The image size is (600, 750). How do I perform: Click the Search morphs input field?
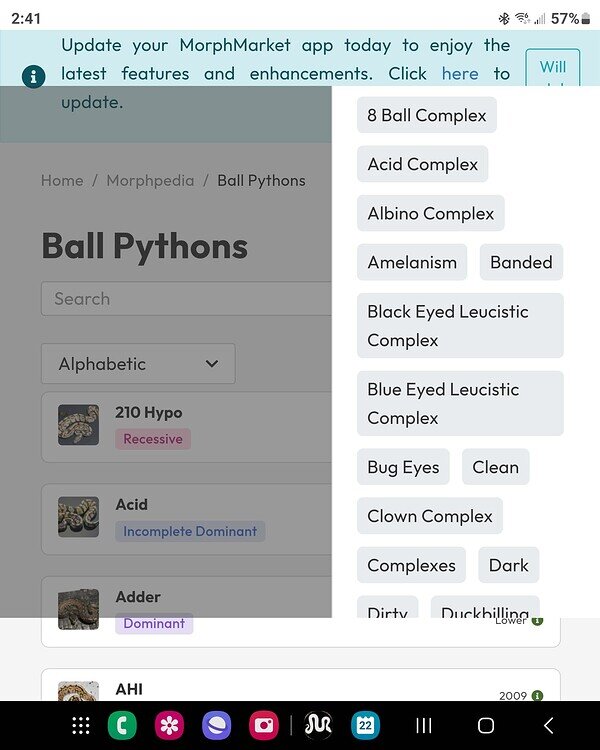pos(186,299)
